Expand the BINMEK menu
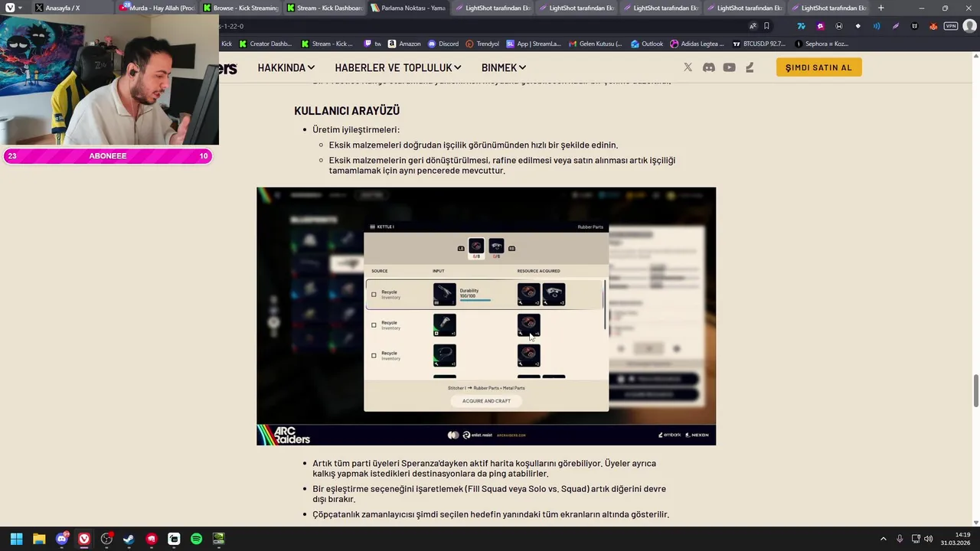980x551 pixels. click(503, 67)
